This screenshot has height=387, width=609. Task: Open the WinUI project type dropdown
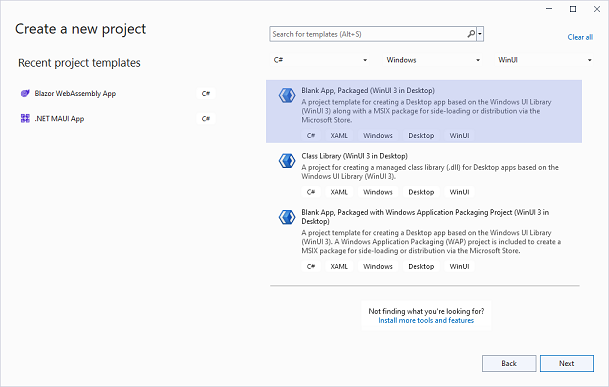point(545,60)
